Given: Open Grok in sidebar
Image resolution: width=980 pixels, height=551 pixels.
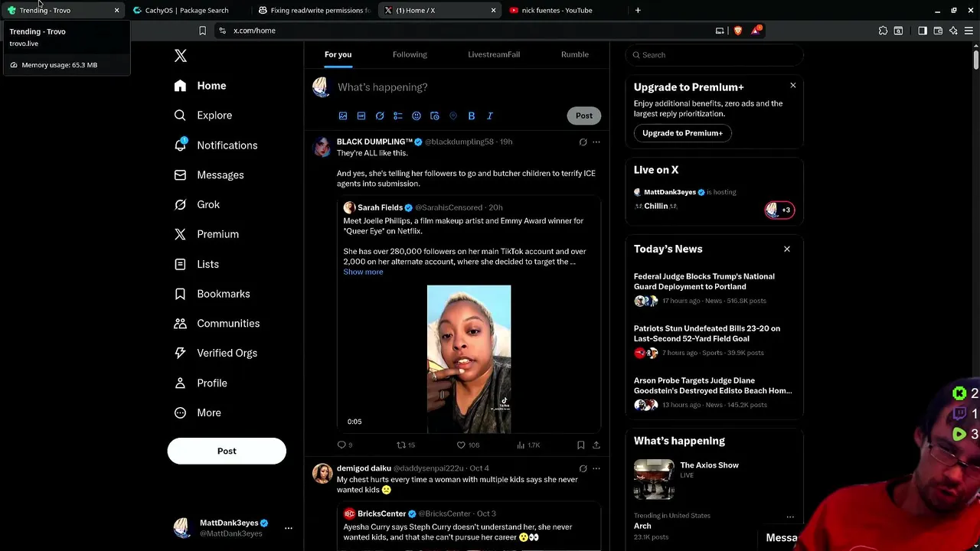Looking at the screenshot, I should (197, 205).
